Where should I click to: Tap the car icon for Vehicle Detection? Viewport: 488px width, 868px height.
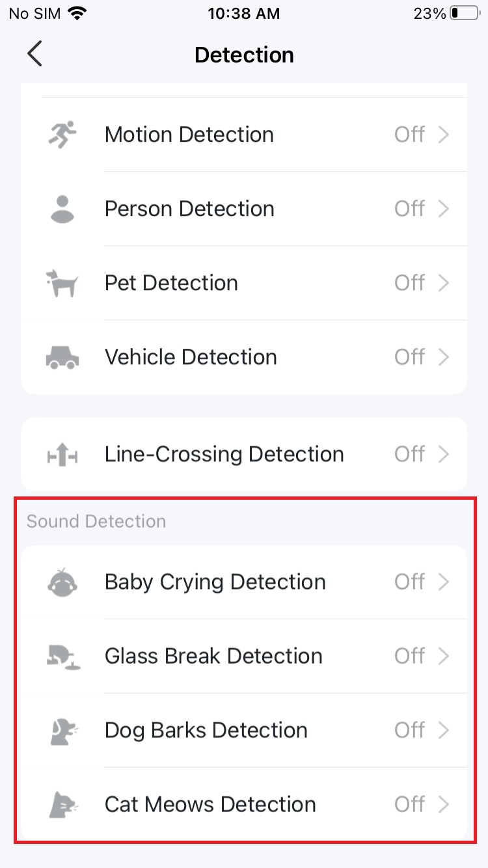[x=62, y=357]
